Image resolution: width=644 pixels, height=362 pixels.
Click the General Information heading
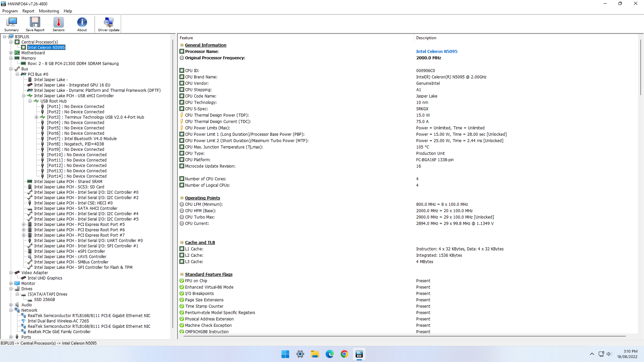(x=206, y=45)
